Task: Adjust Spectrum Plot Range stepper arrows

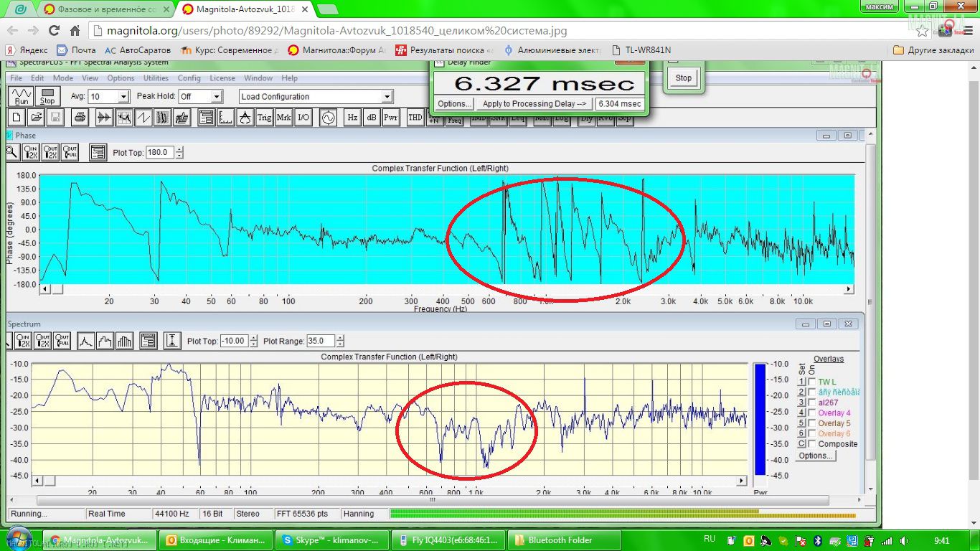Action: point(340,342)
